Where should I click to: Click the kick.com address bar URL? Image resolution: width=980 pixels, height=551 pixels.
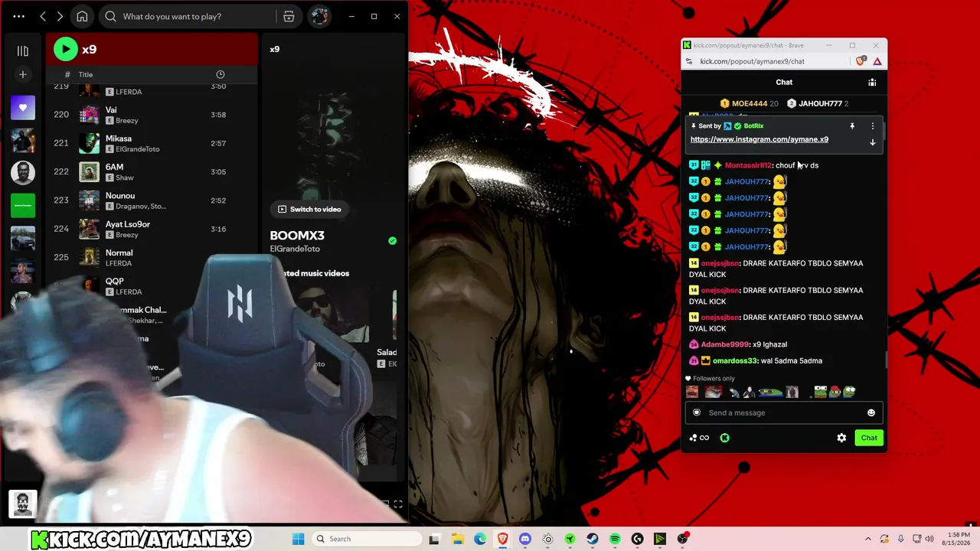point(752,61)
